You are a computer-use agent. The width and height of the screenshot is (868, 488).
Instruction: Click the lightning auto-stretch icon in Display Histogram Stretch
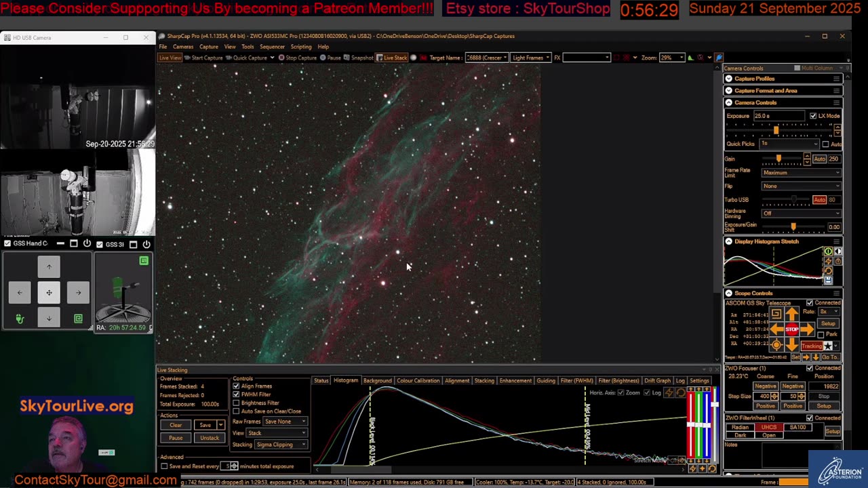pos(828,261)
